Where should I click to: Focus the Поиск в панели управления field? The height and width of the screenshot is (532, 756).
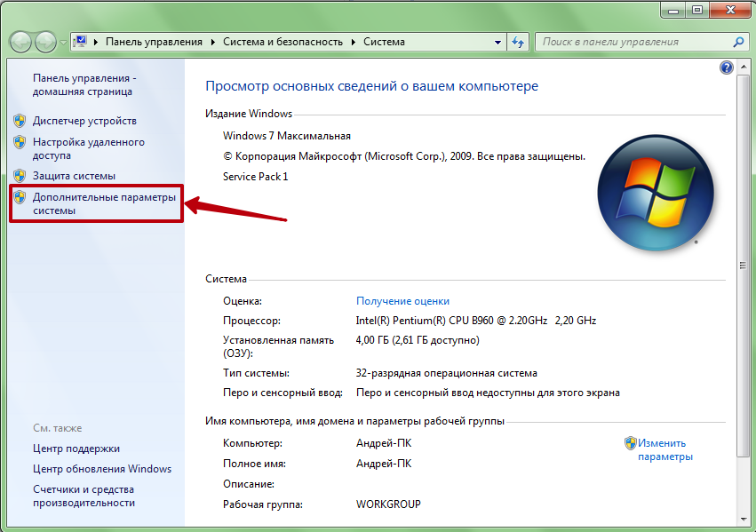coord(634,42)
